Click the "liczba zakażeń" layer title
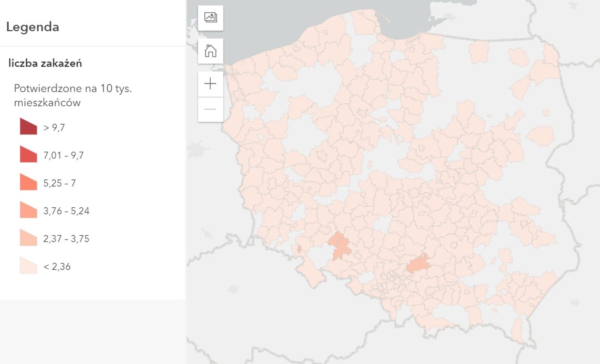The image size is (600, 364). (45, 63)
